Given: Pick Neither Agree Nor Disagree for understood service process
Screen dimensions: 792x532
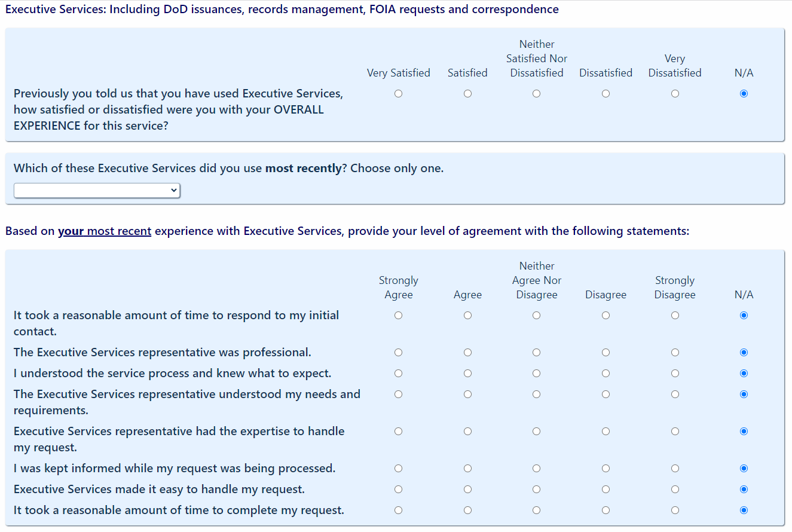Looking at the screenshot, I should point(537,374).
